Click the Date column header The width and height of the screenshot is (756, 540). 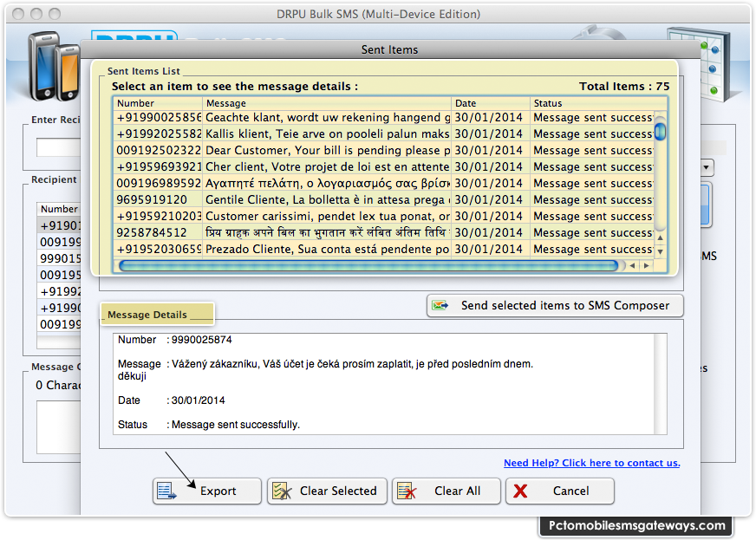point(491,103)
